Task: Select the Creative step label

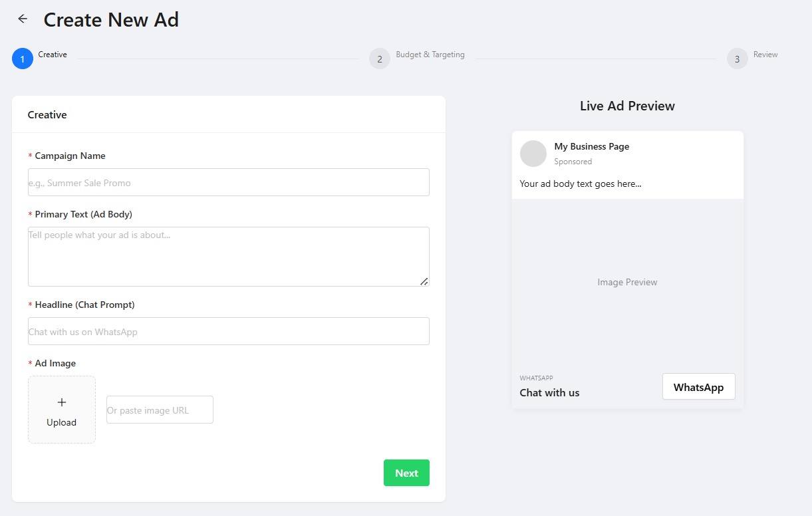Action: 53,55
